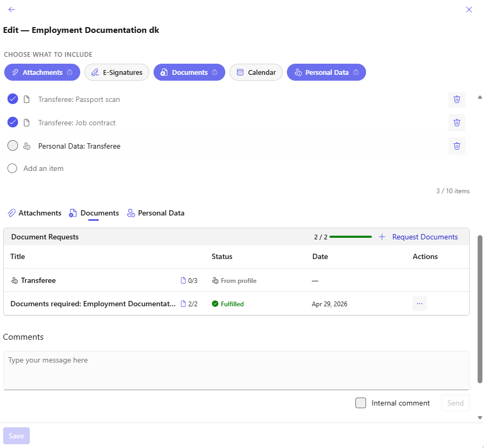Open the three-dots actions menu
This screenshot has height=448, width=484.
(420, 304)
